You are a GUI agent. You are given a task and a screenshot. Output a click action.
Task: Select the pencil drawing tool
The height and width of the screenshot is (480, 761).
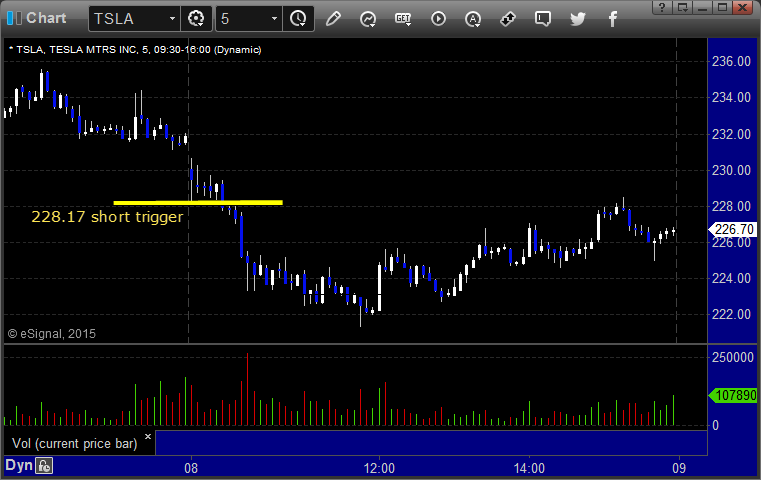pyautogui.click(x=333, y=19)
